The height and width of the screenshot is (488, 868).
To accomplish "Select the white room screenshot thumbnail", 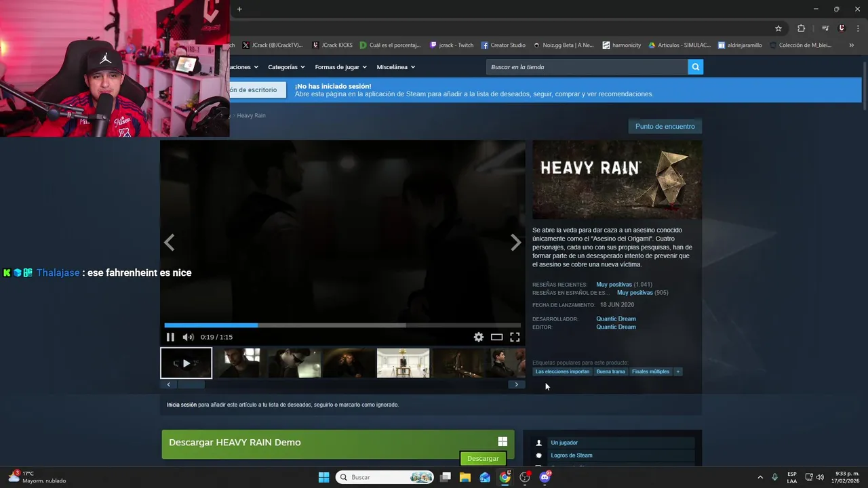I will click(403, 363).
